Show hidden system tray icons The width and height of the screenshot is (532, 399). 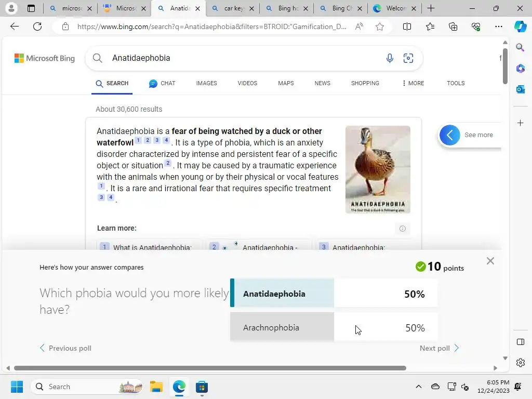pyautogui.click(x=419, y=387)
